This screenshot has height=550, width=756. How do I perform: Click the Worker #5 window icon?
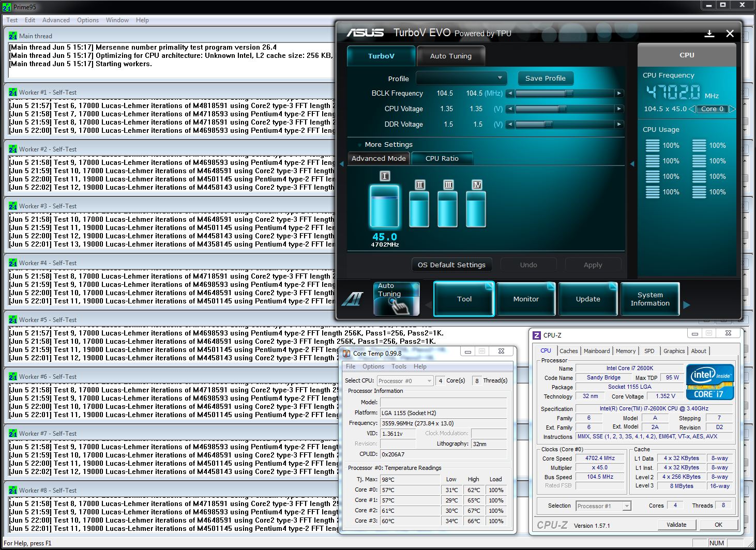pyautogui.click(x=13, y=320)
